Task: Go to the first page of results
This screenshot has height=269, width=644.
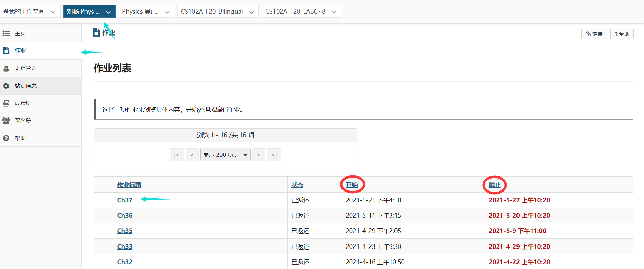Action: pos(176,155)
